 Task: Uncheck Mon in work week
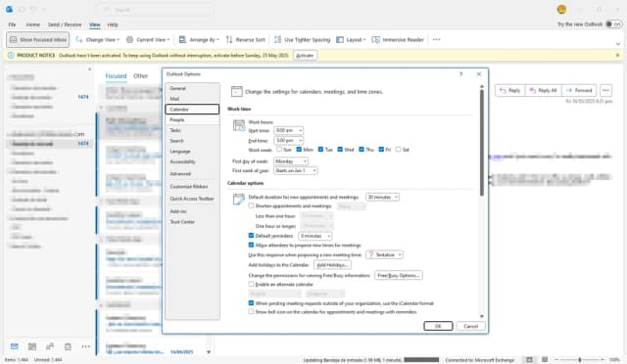tap(299, 150)
